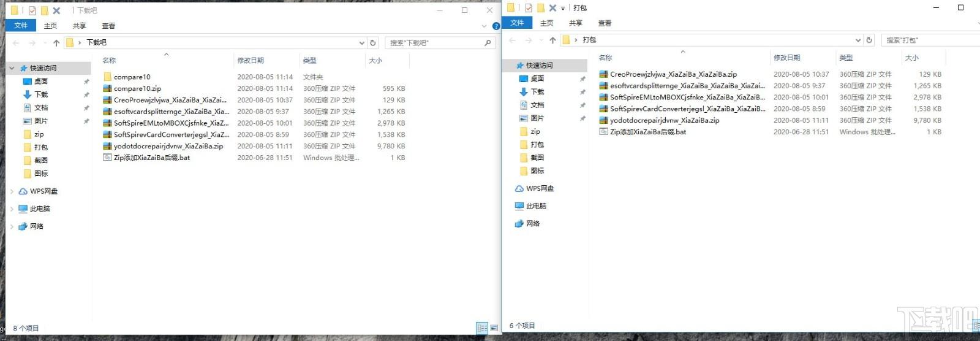
Task: Go forward in 打包 window
Action: pyautogui.click(x=529, y=40)
